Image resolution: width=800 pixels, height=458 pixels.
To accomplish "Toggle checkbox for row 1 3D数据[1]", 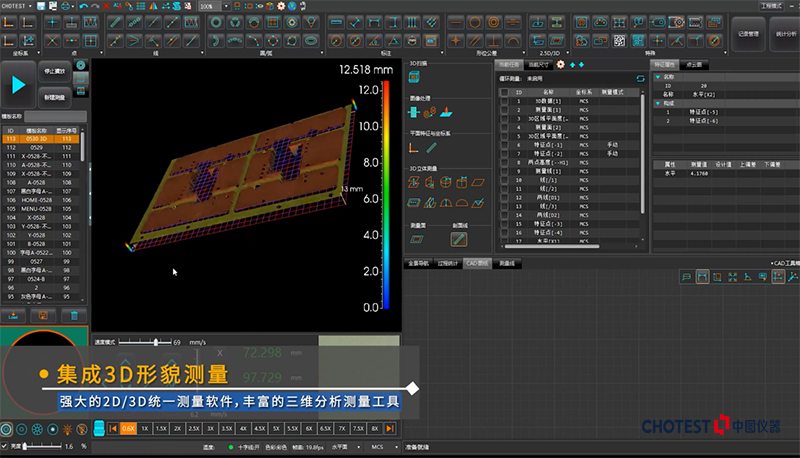I will point(505,101).
